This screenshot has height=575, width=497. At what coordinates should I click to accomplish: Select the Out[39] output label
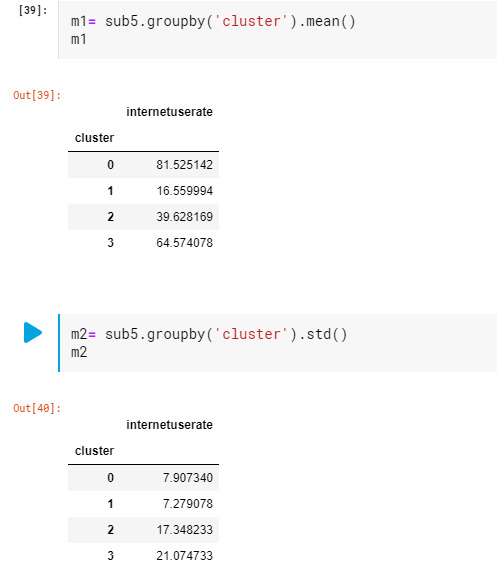37,95
